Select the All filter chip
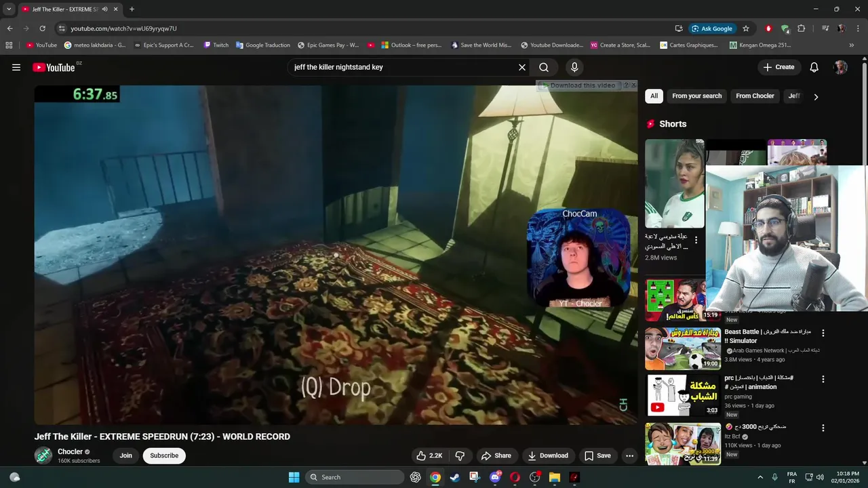The image size is (868, 488). tap(654, 96)
